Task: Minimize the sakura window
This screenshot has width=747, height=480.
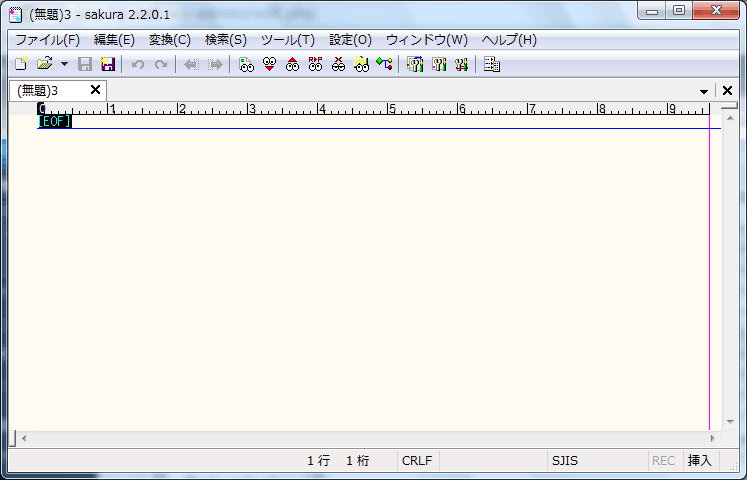Action: [652, 11]
